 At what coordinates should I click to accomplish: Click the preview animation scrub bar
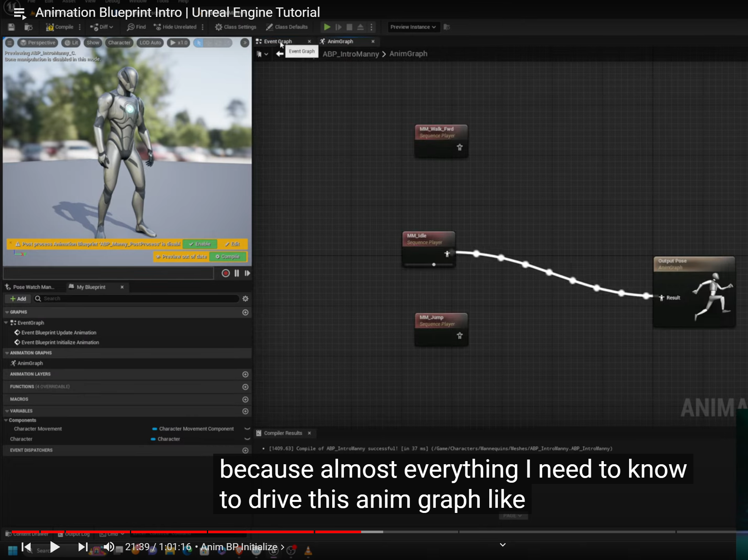108,273
